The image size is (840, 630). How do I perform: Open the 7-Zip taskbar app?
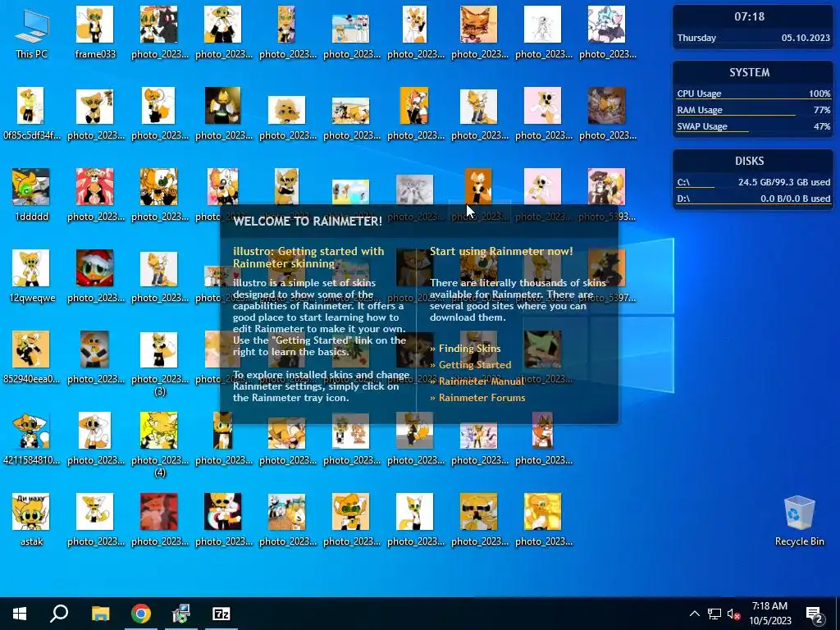(x=221, y=614)
